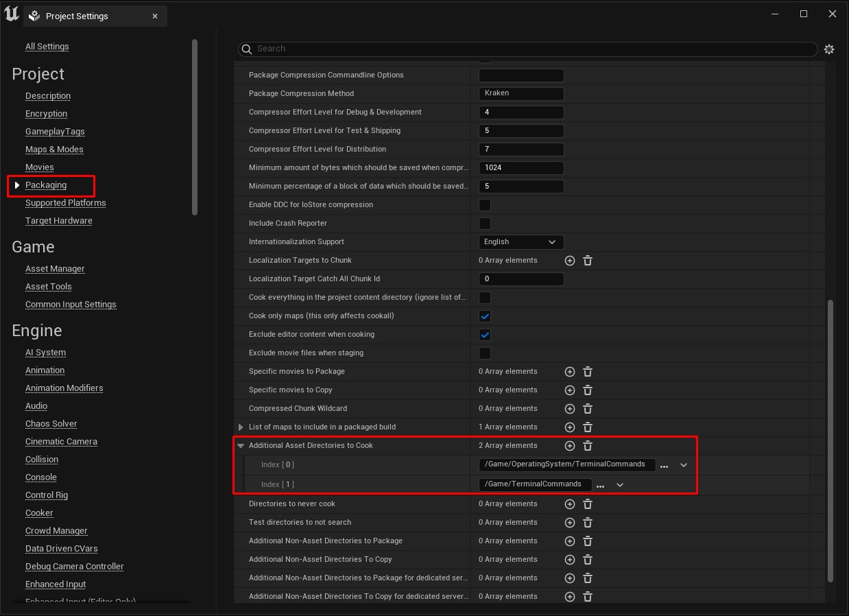This screenshot has width=849, height=616.
Task: Open the Description settings page
Action: tap(48, 96)
